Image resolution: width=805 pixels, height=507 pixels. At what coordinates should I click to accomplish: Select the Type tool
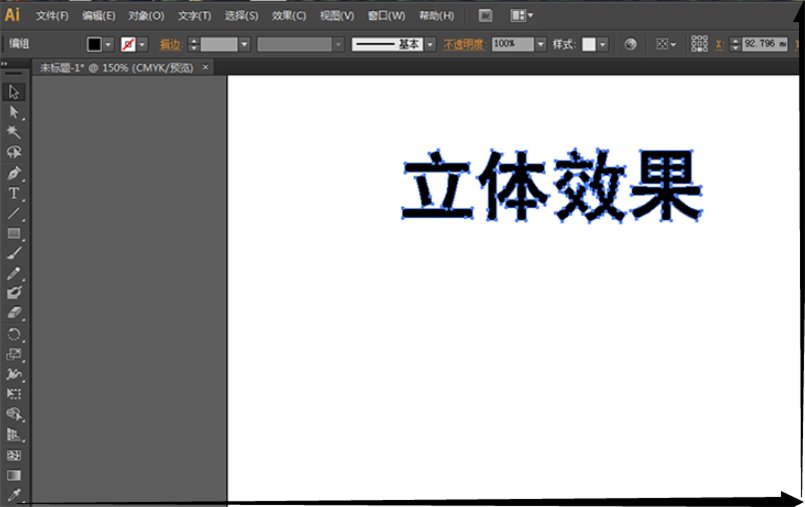[x=14, y=193]
